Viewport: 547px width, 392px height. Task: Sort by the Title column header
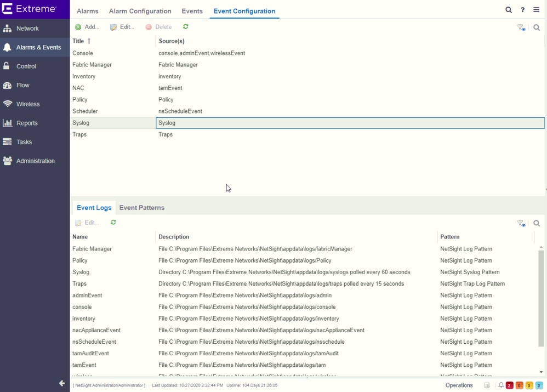(113, 41)
